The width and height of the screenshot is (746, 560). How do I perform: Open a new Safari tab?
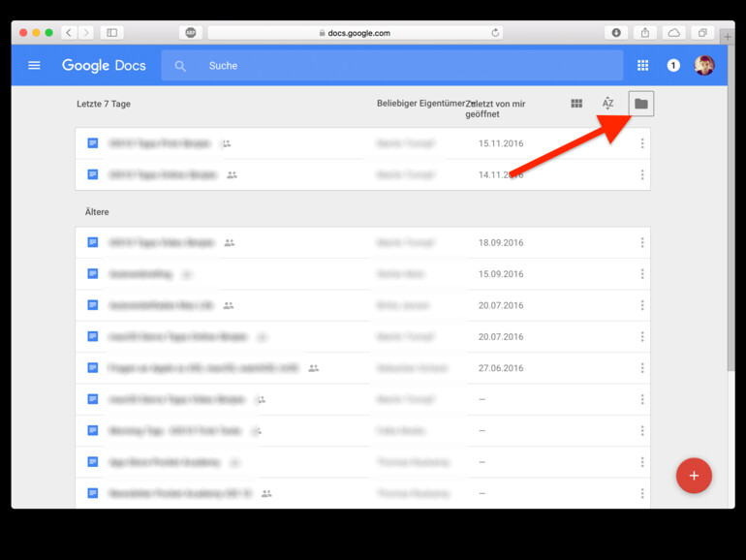(728, 36)
